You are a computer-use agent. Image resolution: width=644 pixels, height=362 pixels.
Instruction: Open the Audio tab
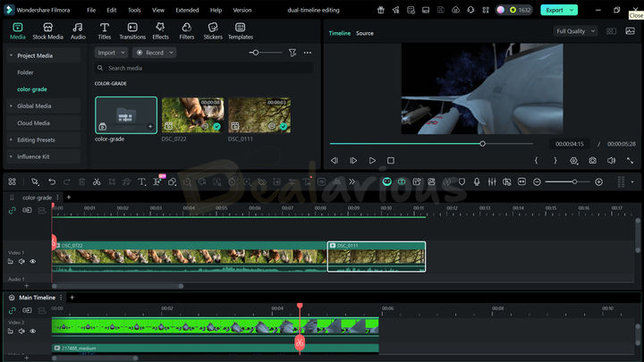78,31
